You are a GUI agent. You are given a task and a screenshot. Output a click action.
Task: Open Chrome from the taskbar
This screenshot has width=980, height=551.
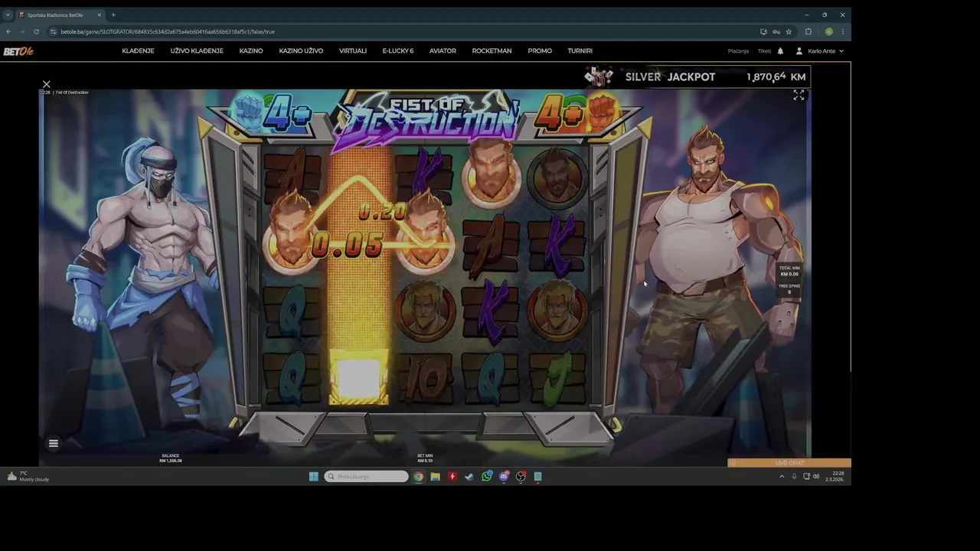[x=418, y=476]
